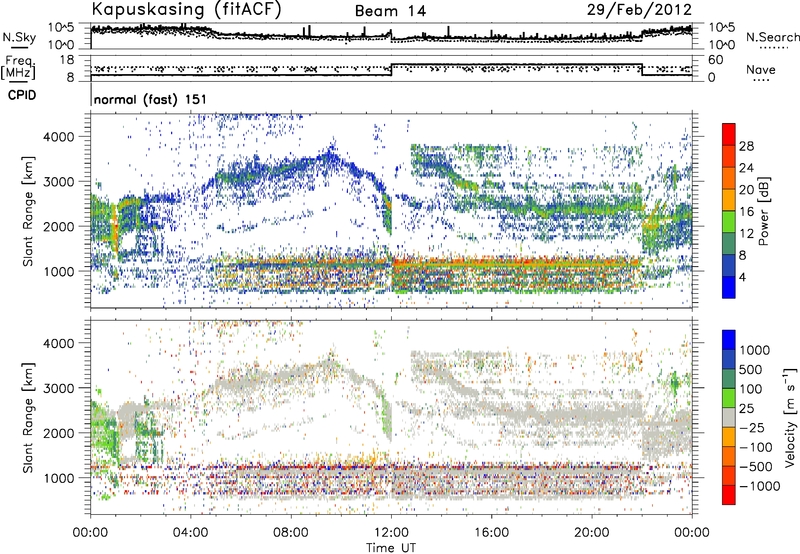Image resolution: width=800 pixels, height=554 pixels.
Task: Click the 'Velocity [m s-1]' colorbar label
Action: coord(790,417)
